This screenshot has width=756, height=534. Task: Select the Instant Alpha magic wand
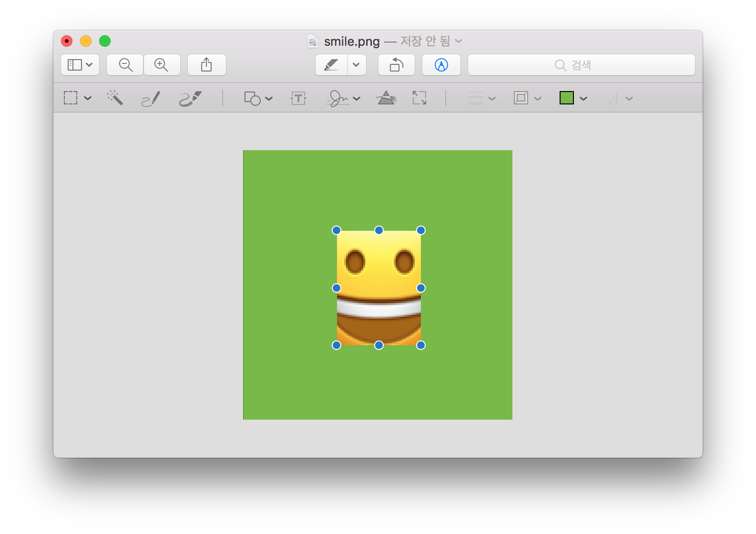pos(115,98)
